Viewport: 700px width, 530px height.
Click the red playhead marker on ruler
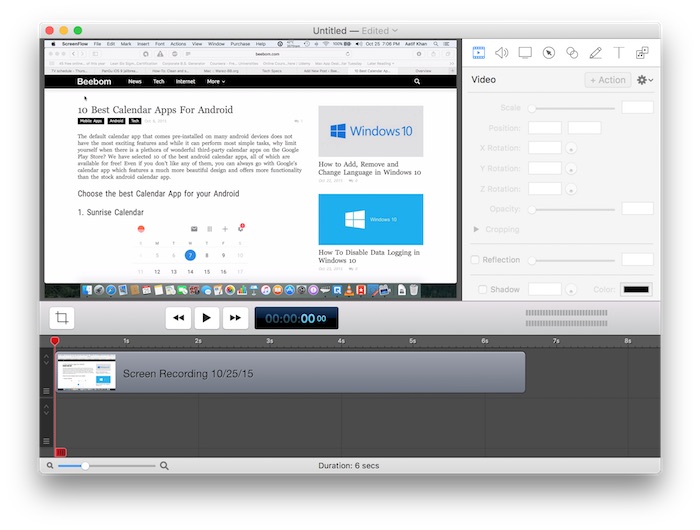click(54, 341)
